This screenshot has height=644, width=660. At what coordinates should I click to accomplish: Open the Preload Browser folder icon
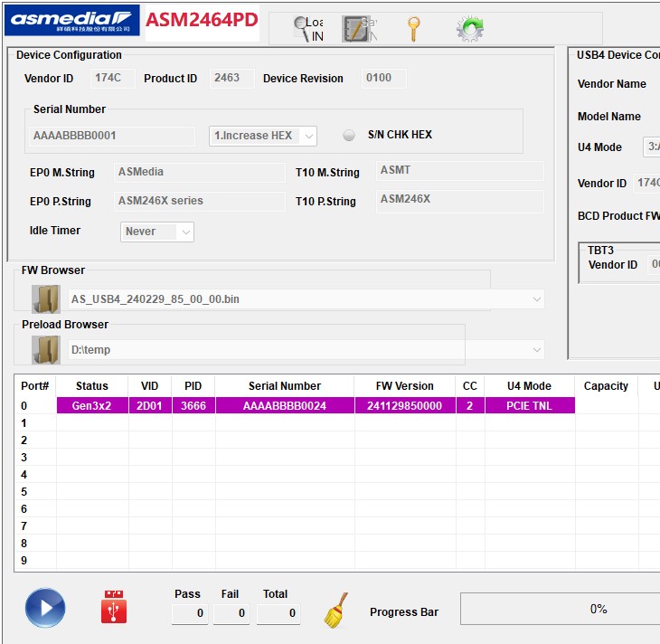(x=45, y=349)
